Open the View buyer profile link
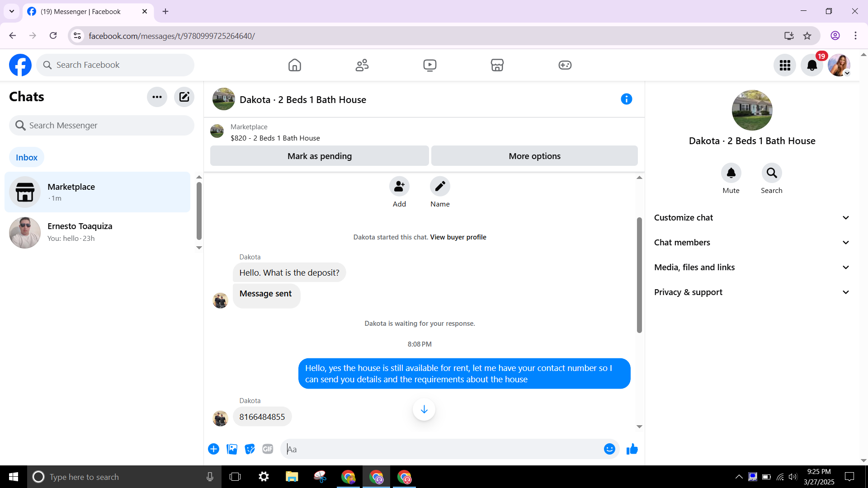The image size is (868, 488). click(x=458, y=237)
